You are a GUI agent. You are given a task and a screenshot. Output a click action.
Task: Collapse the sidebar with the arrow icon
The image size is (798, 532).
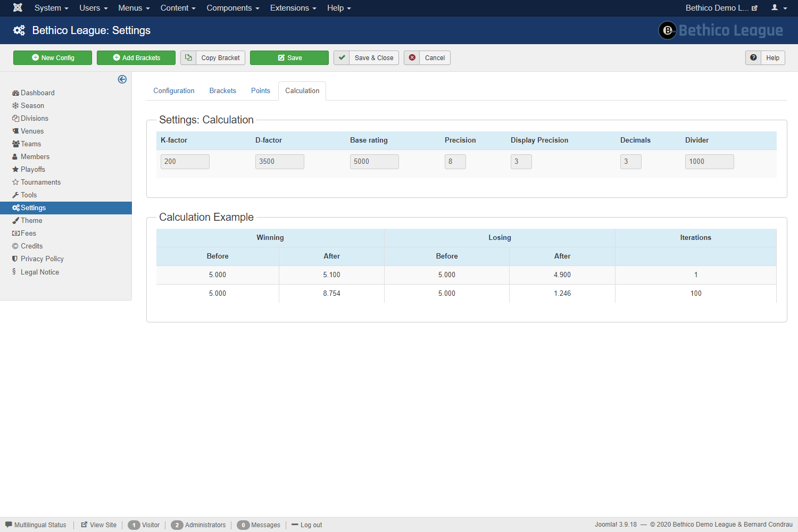pyautogui.click(x=122, y=79)
